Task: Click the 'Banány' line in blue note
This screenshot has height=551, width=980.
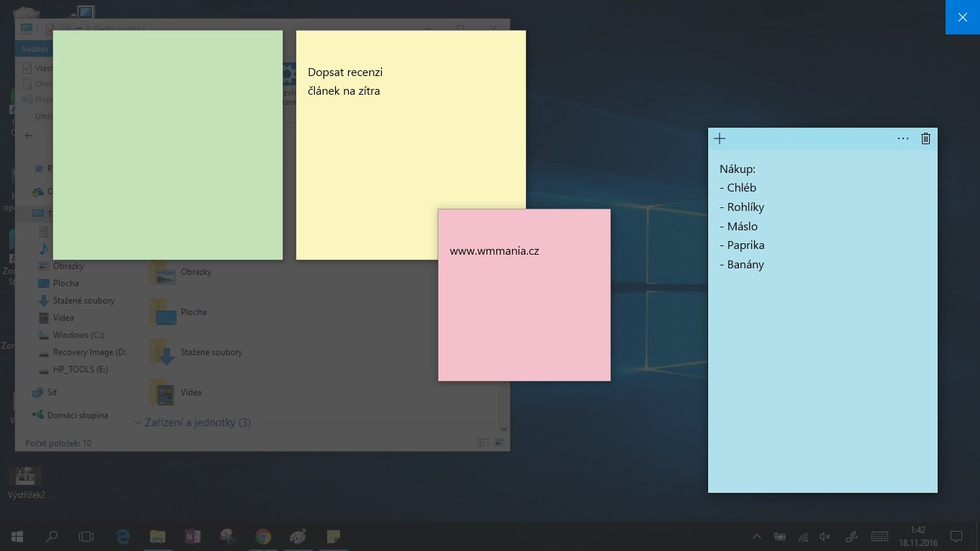Action: tap(742, 265)
